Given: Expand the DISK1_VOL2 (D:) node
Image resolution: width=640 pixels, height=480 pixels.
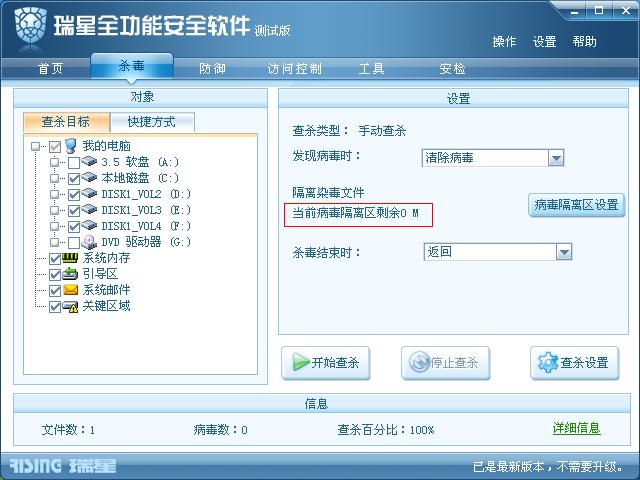Looking at the screenshot, I should coord(54,194).
